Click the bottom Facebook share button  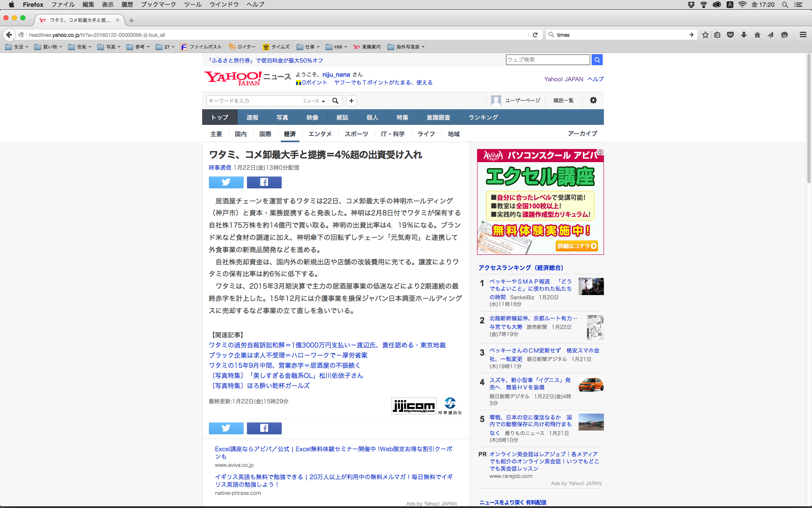[264, 428]
